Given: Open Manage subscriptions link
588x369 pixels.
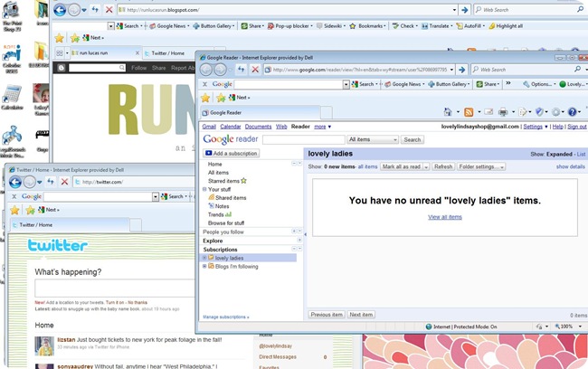Looking at the screenshot, I should click(x=226, y=317).
